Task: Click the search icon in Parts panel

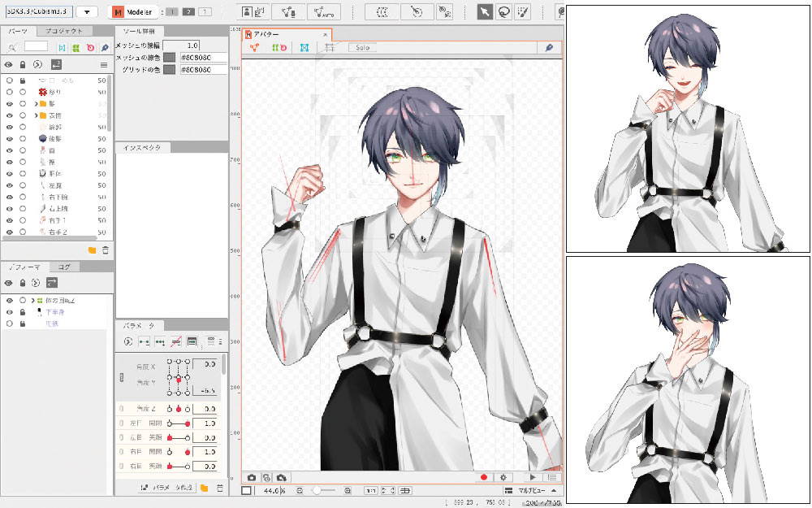Action: click(12, 47)
